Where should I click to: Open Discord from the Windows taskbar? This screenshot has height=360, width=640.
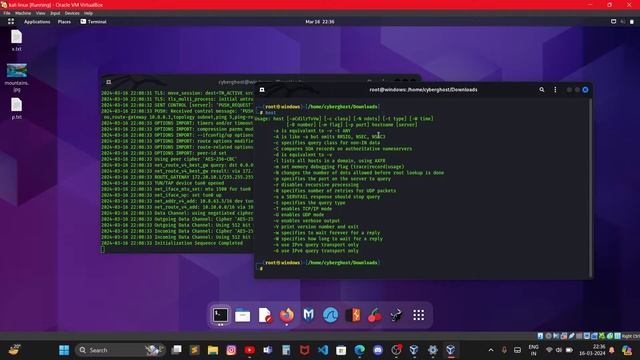[378, 350]
